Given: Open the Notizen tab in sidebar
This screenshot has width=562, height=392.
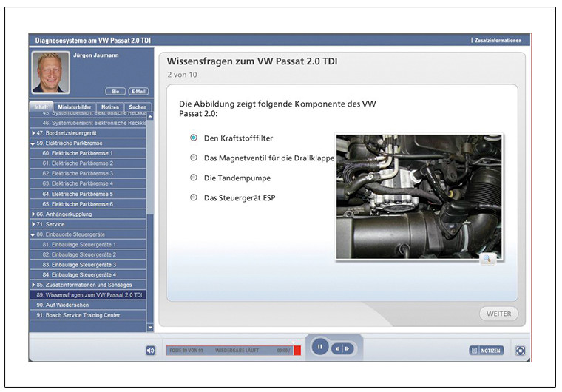Looking at the screenshot, I should pos(110,107).
